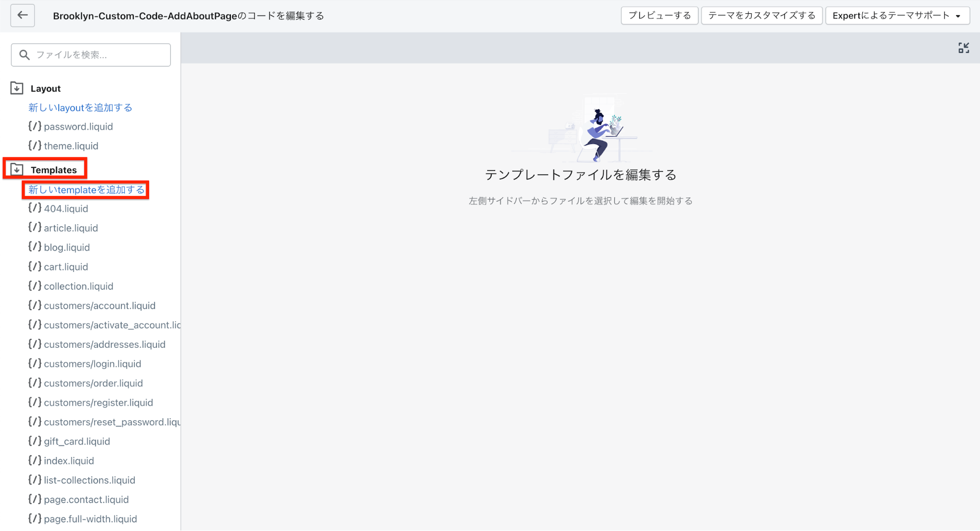The width and height of the screenshot is (980, 531).
Task: Click the search magnifier icon
Action: 25,55
